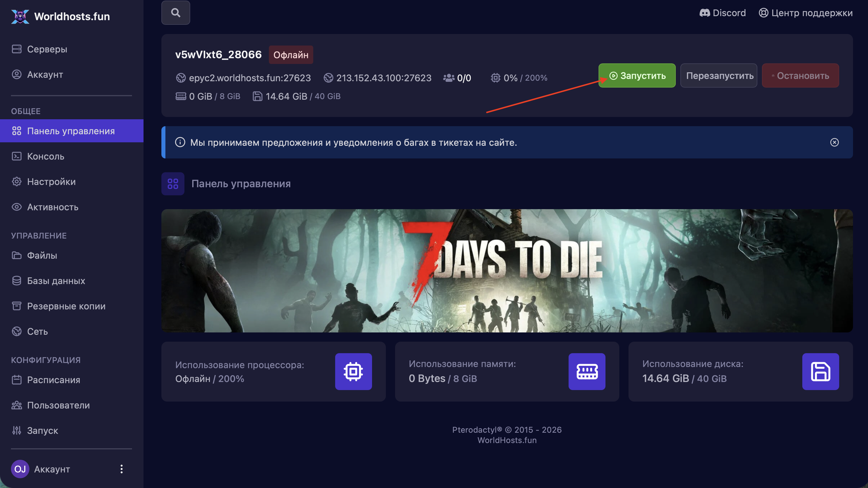This screenshot has height=488, width=868.
Task: Click the search magnifier icon button
Action: coord(176,13)
